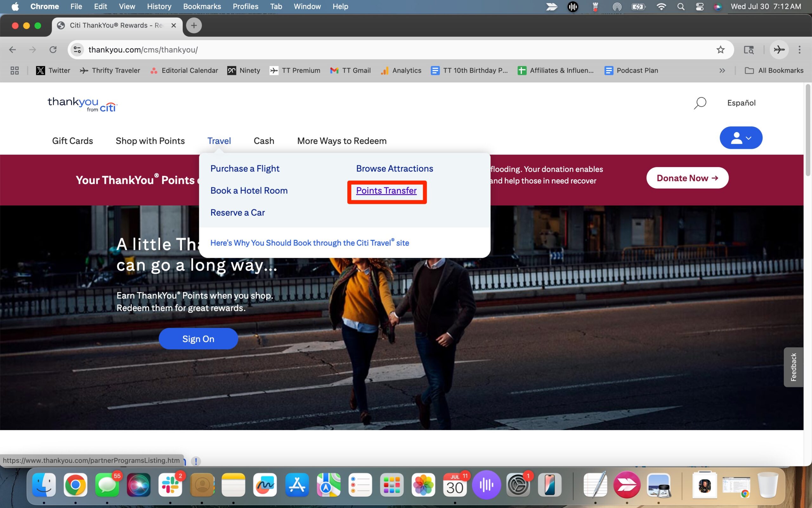This screenshot has height=508, width=812.
Task: Select Browse Attractions
Action: pos(395,168)
